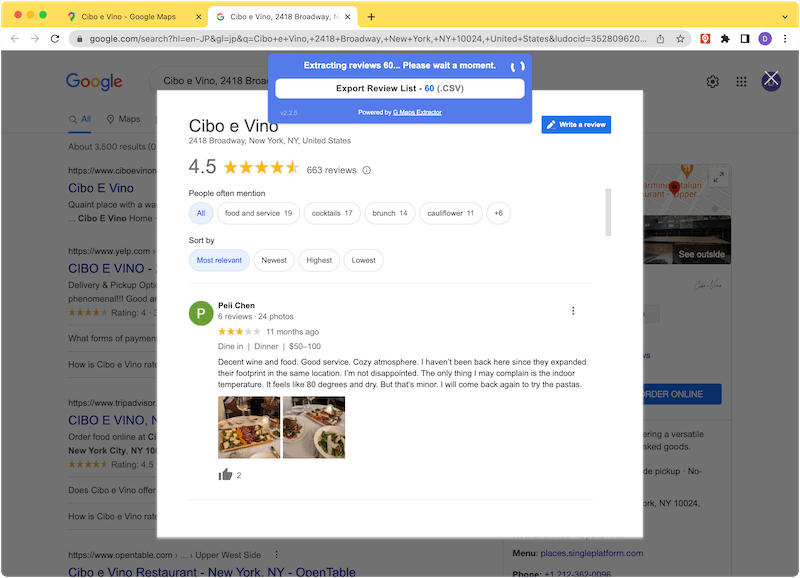Screen dimensions: 800x578
Task: Open the Extensions puzzle piece menu
Action: [x=725, y=39]
